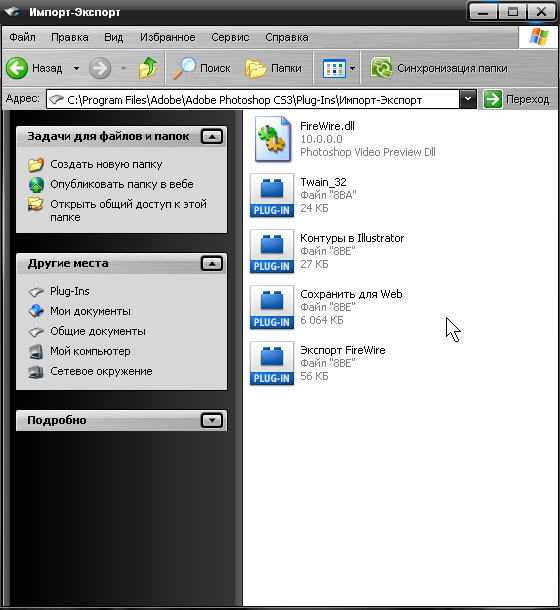
Task: Click the Up one folder level icon
Action: 148,68
